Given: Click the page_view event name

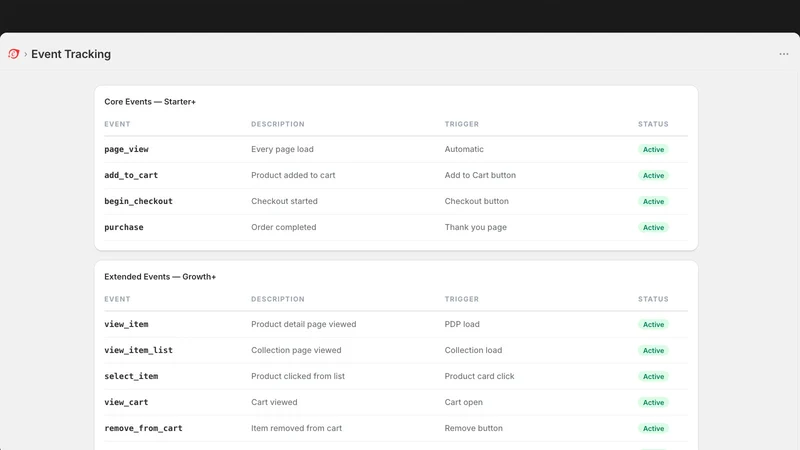Looking at the screenshot, I should point(127,149).
